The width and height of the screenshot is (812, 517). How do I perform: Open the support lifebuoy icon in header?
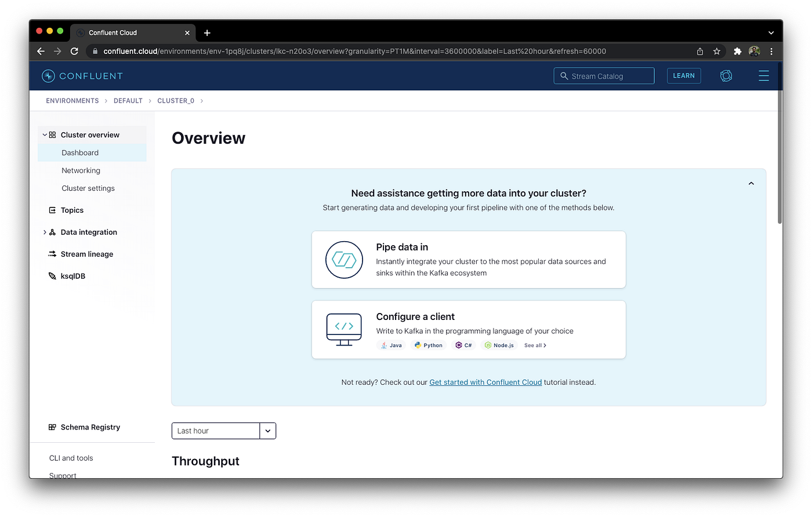point(726,76)
